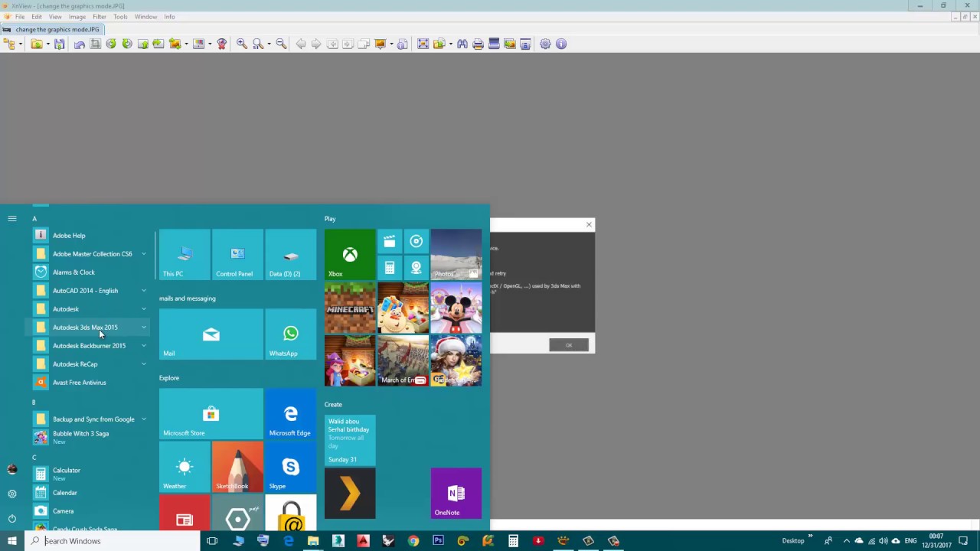Screen dimensions: 980x551
Task: Click the Undo arrow icon in XnView toolbar
Action: pos(80,44)
